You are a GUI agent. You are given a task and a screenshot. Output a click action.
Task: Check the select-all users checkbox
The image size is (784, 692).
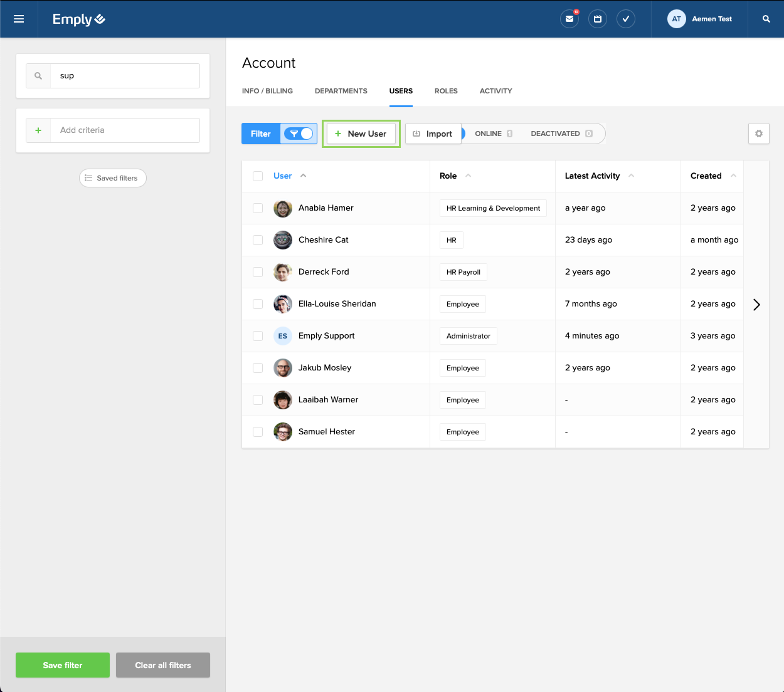[258, 176]
